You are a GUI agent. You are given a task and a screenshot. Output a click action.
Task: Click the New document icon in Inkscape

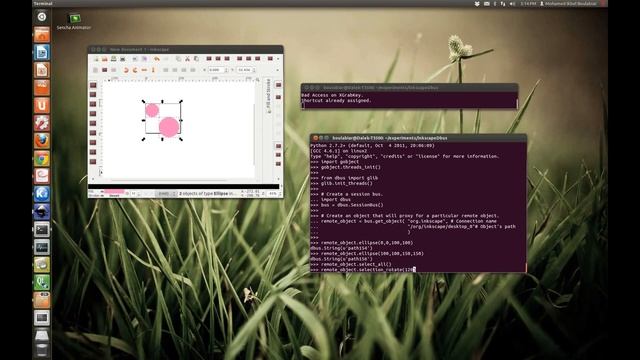pos(96,59)
